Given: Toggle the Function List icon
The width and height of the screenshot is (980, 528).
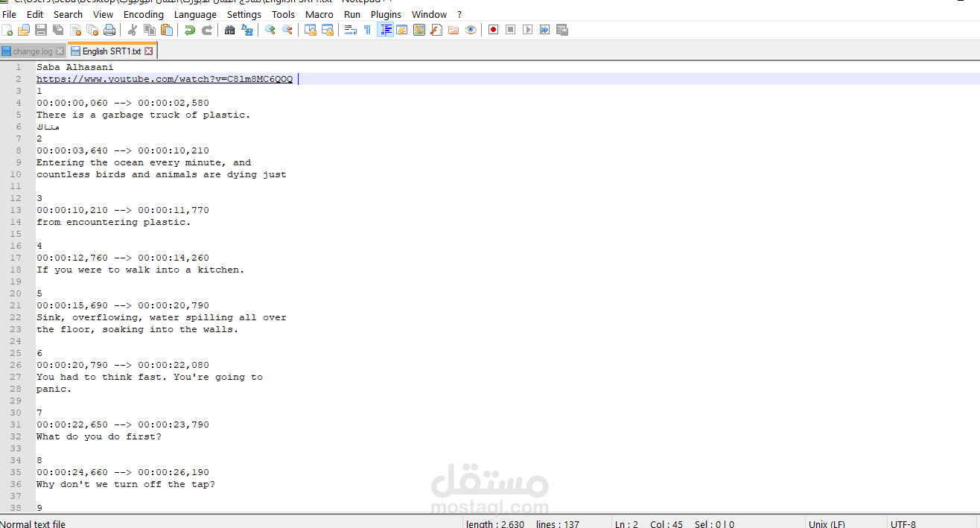Looking at the screenshot, I should click(x=436, y=30).
